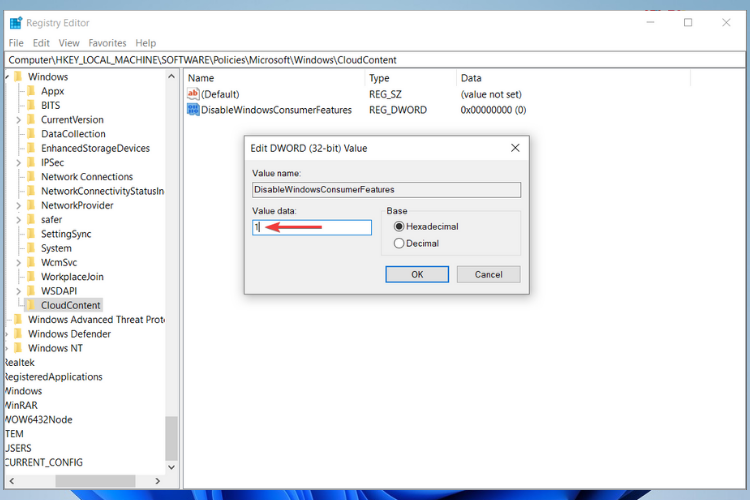
Task: Click the safer folder icon
Action: coord(31,220)
